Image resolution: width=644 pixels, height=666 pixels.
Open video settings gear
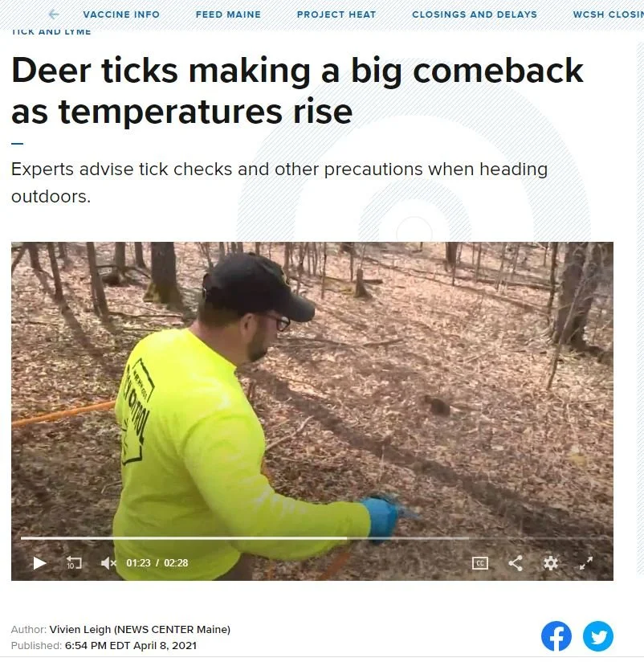(551, 563)
